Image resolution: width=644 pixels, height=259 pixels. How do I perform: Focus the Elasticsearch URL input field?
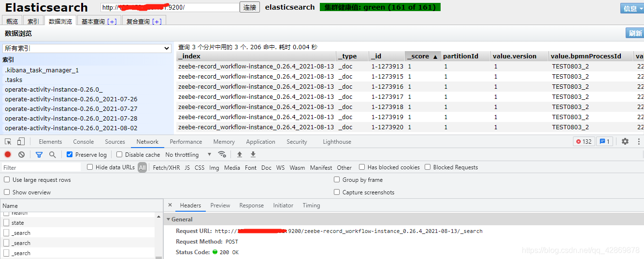(x=170, y=7)
